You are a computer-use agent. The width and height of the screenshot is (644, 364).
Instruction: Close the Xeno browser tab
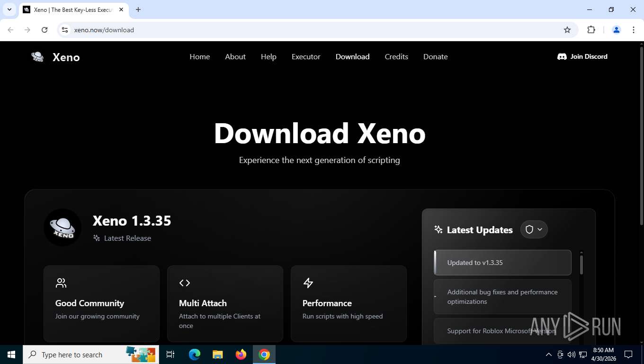(x=121, y=9)
